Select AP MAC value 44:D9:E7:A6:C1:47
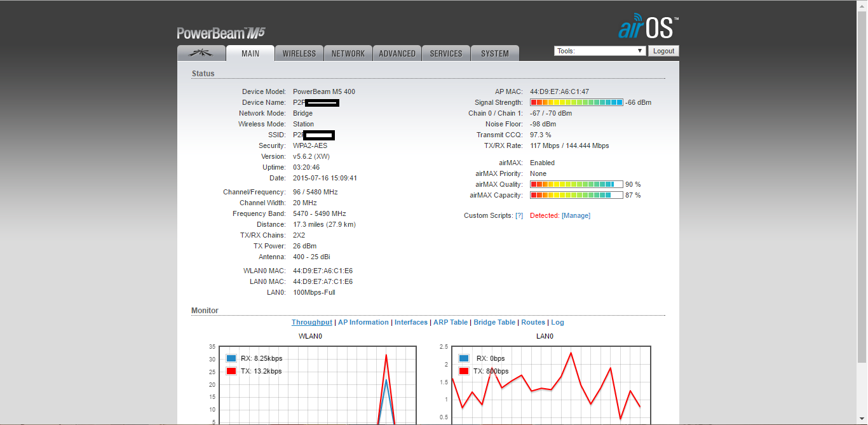Image resolution: width=868 pixels, height=425 pixels. pyautogui.click(x=559, y=91)
